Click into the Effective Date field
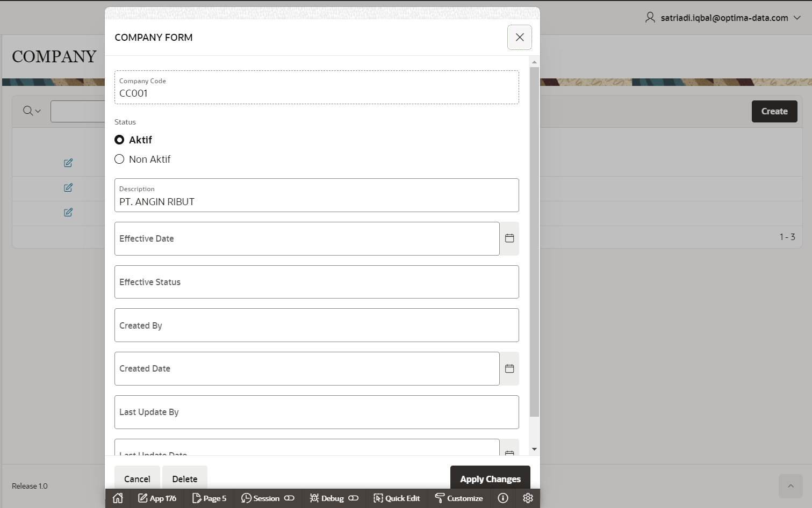The height and width of the screenshot is (508, 812). tap(307, 238)
